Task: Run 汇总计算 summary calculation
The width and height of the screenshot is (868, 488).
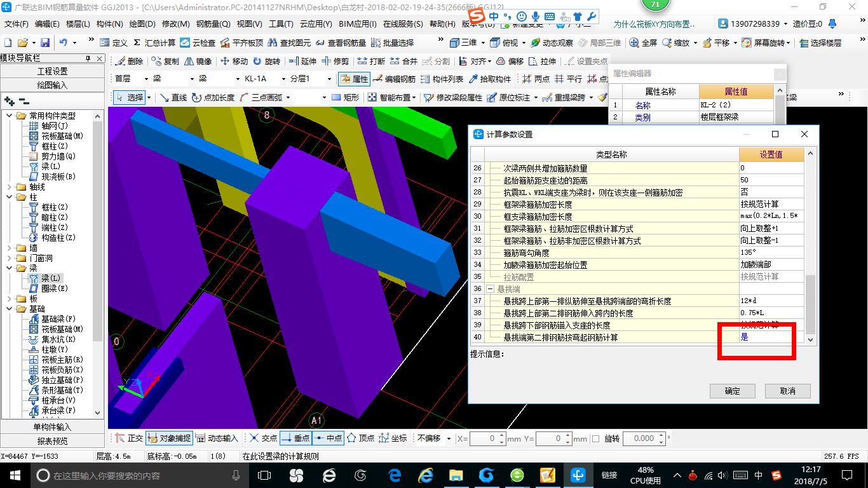Action: [x=153, y=43]
